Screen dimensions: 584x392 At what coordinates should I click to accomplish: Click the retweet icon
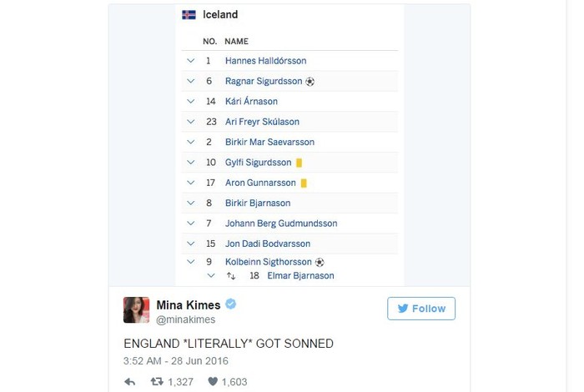[x=155, y=381]
